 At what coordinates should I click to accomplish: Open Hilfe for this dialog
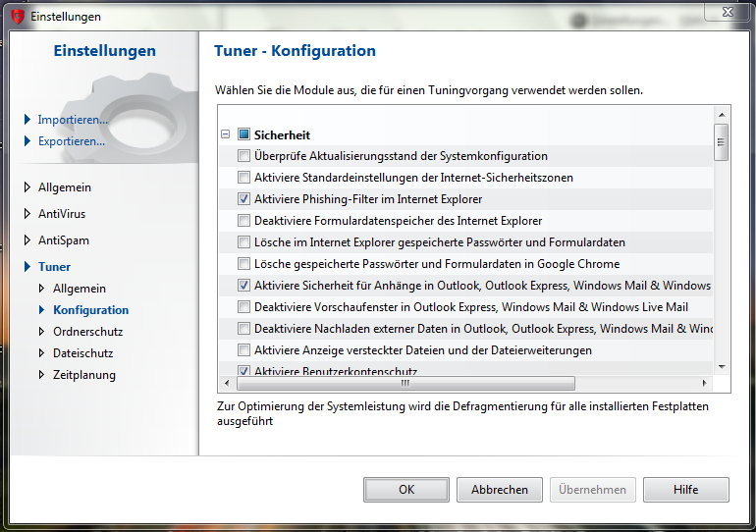pyautogui.click(x=685, y=490)
